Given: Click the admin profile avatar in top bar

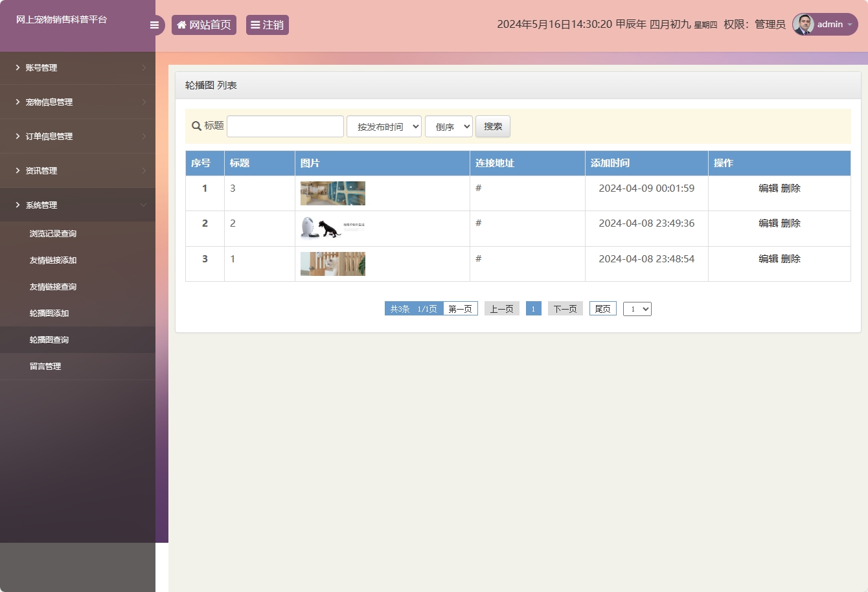Looking at the screenshot, I should tap(803, 25).
